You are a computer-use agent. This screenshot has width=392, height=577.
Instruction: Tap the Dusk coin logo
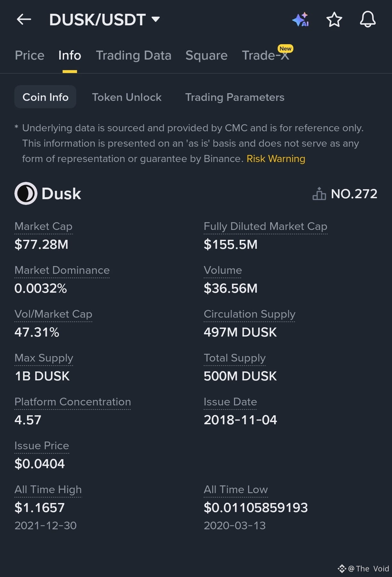pos(26,193)
